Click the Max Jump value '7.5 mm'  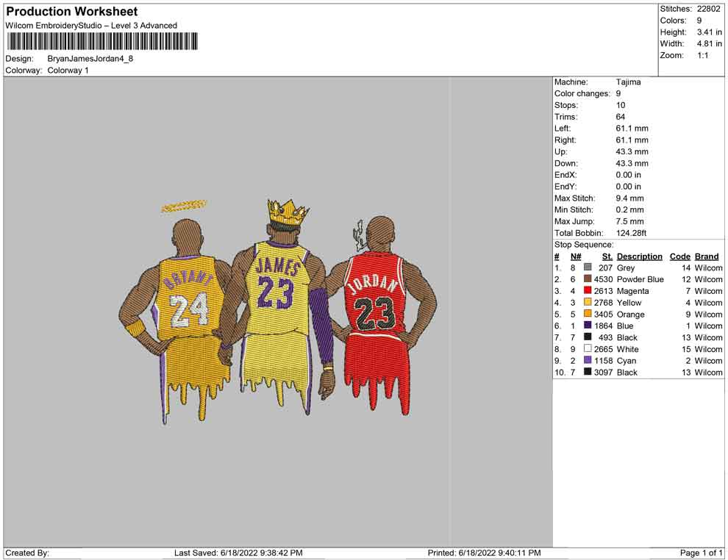point(629,221)
